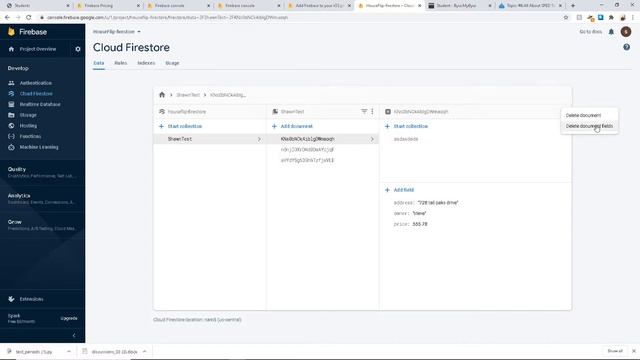This screenshot has height=360, width=640.
Task: Open the project name dropdown
Action: click(x=117, y=32)
